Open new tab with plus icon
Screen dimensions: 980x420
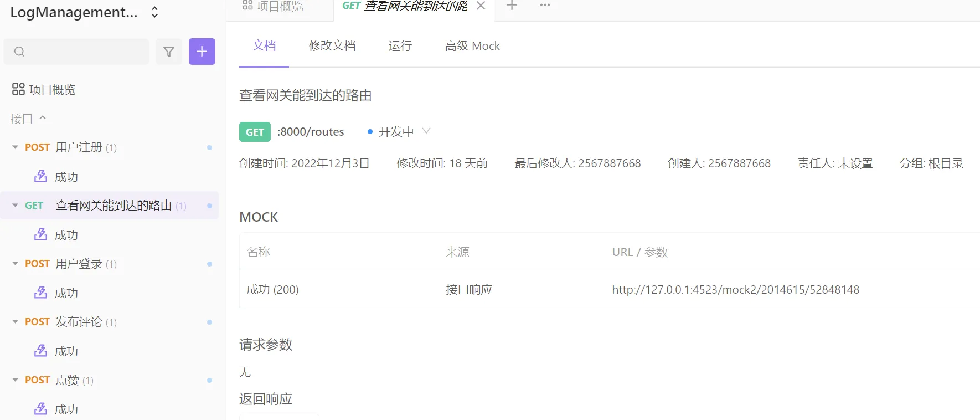click(x=512, y=6)
